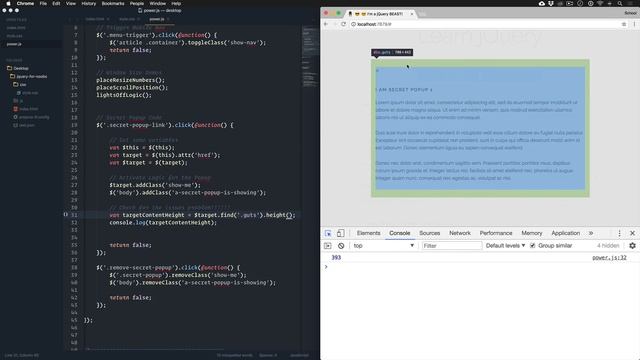
Task: Open the Window menu
Action: (x=158, y=3)
